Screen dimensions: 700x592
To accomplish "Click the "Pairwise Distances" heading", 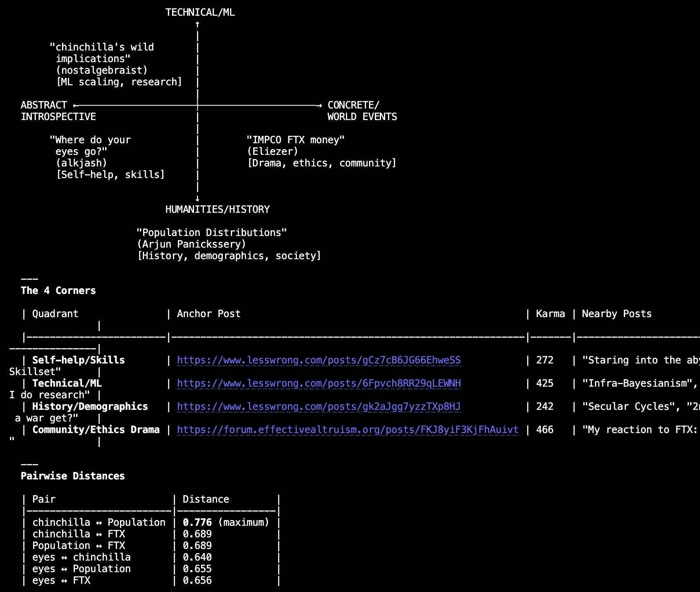I will pyautogui.click(x=73, y=476).
